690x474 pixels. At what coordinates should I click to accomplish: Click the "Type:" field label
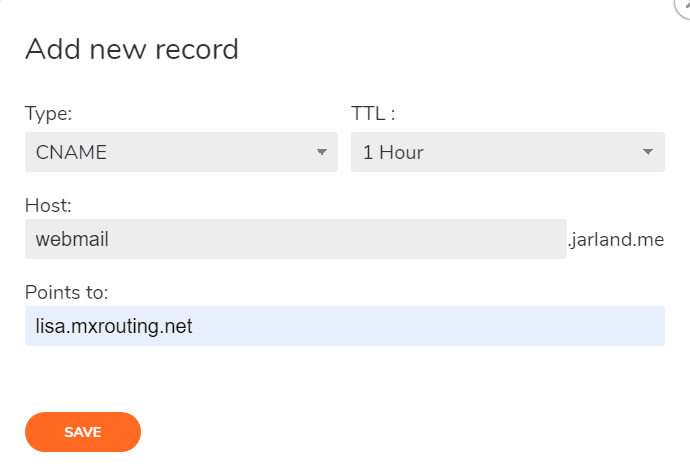pos(48,113)
